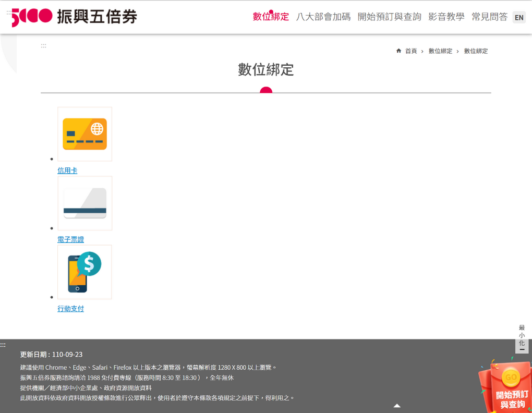532x413 pixels.
Task: Follow the 行動支付 link
Action: point(70,309)
